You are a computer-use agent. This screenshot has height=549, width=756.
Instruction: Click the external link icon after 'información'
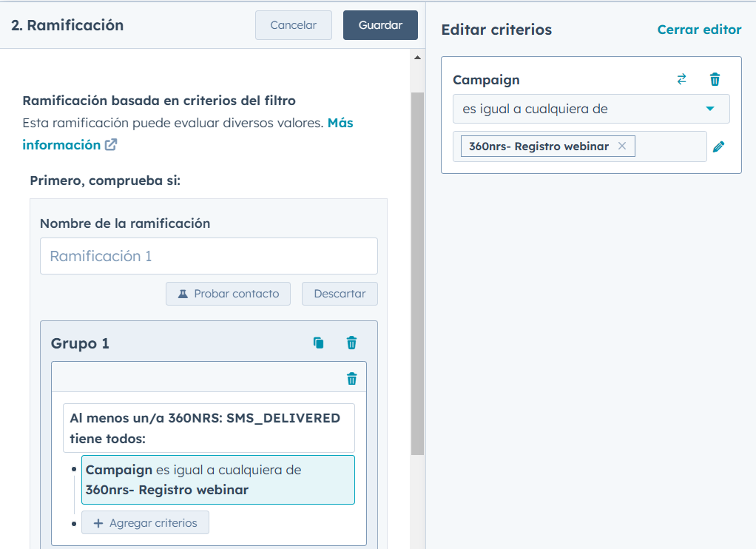[110, 145]
